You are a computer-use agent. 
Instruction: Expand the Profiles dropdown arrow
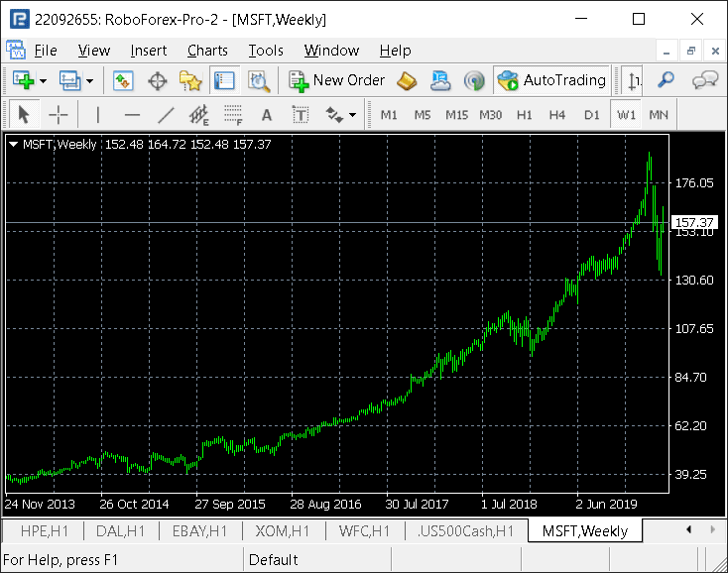pos(89,81)
